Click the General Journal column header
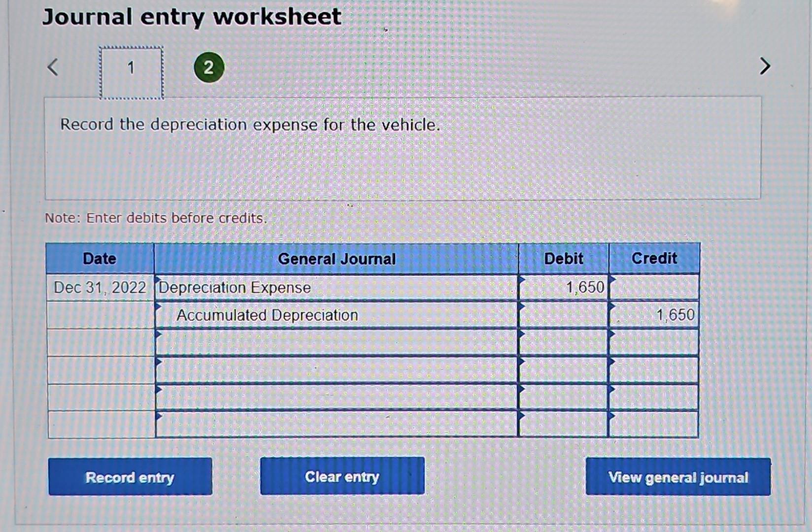 tap(337, 259)
